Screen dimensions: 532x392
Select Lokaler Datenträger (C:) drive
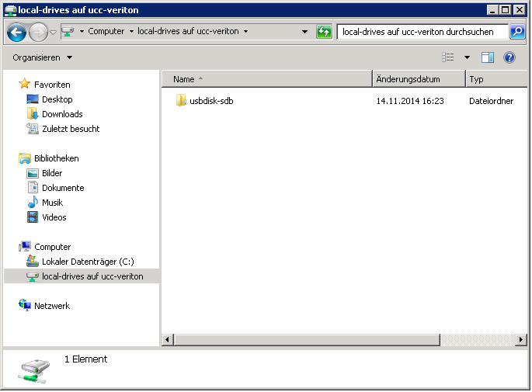pyautogui.click(x=87, y=262)
